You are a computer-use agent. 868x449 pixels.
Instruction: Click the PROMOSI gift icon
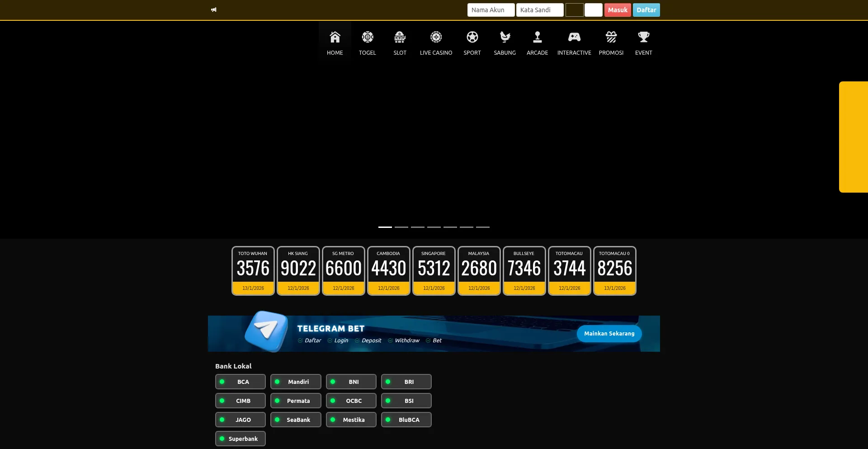point(611,37)
